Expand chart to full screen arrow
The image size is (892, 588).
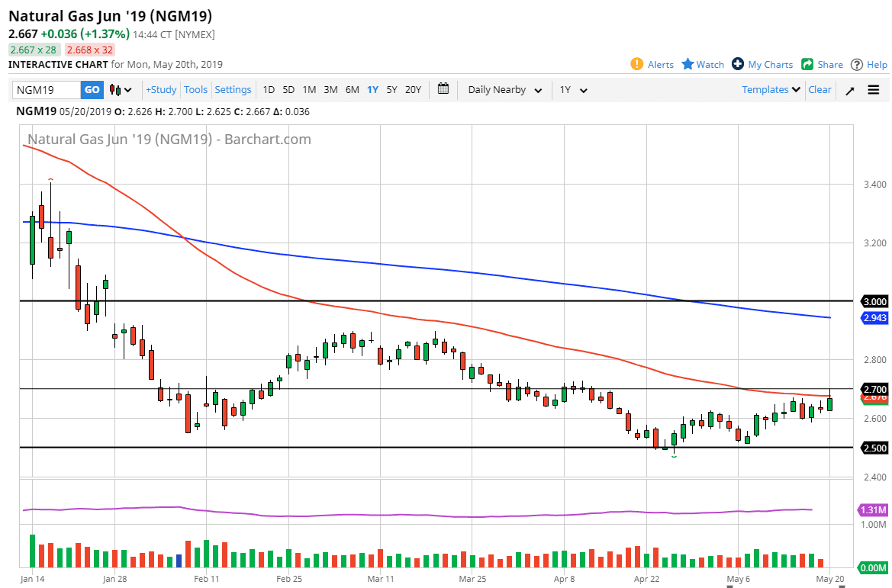(850, 90)
